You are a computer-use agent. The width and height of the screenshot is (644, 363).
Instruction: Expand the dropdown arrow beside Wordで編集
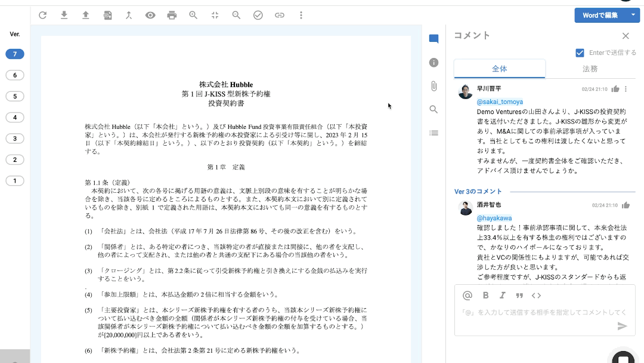[x=633, y=15]
